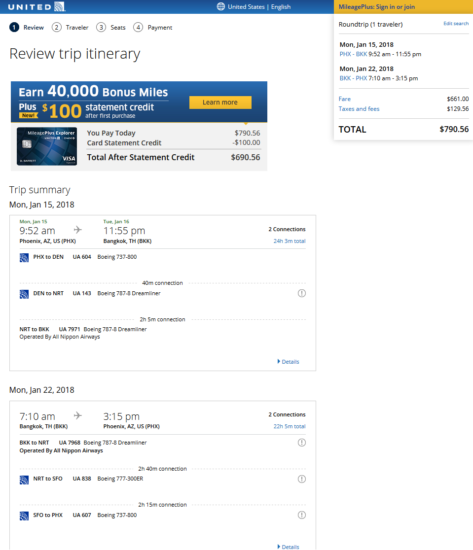Go to step 2 Traveler

tap(70, 27)
